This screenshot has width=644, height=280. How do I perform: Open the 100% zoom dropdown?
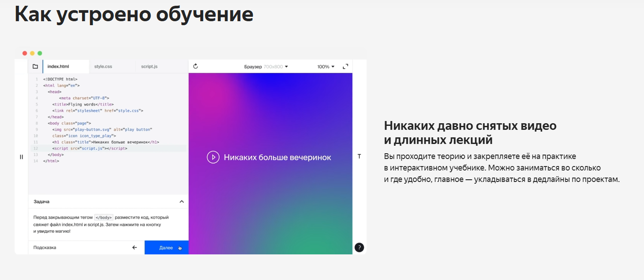click(326, 67)
